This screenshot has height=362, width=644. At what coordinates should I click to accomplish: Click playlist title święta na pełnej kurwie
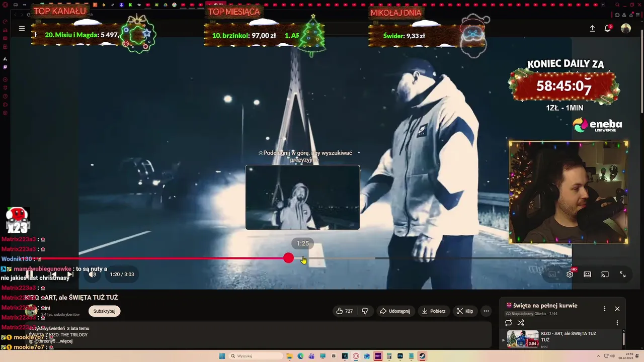(x=545, y=306)
